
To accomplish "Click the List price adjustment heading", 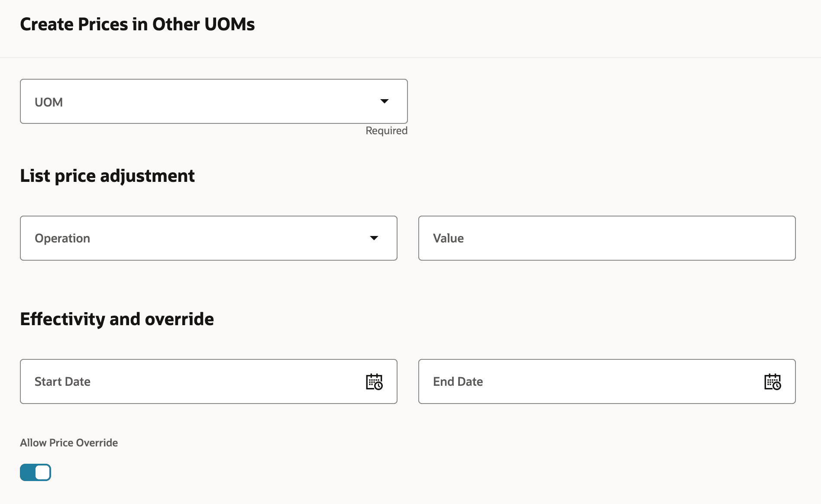I will click(x=107, y=176).
